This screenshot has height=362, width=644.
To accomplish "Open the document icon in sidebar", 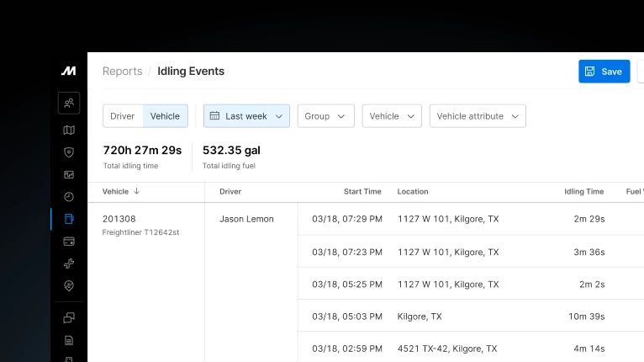I will [69, 341].
